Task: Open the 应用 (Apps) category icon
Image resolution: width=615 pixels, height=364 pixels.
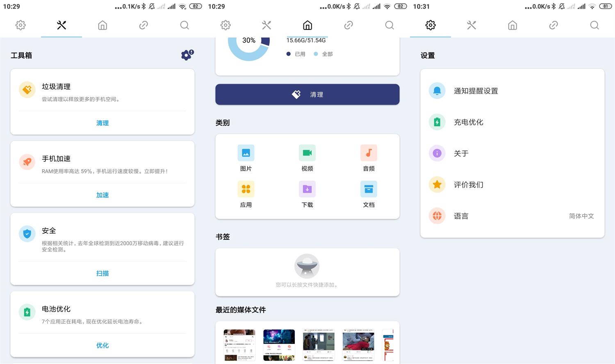Action: coord(246,189)
